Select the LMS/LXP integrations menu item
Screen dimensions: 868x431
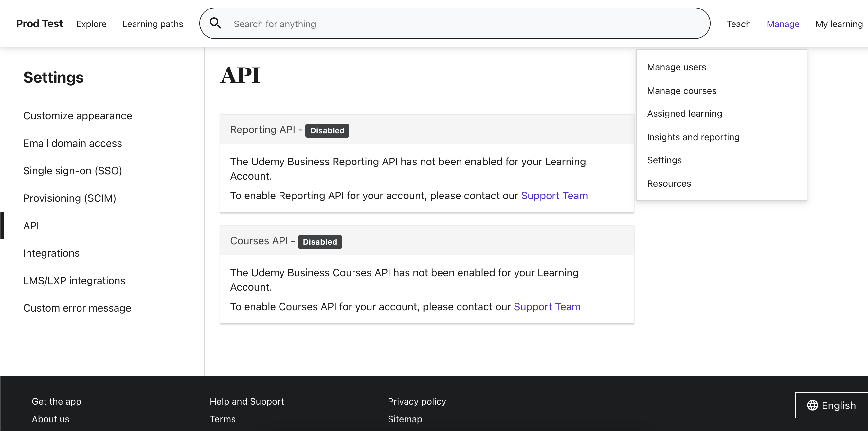(74, 281)
